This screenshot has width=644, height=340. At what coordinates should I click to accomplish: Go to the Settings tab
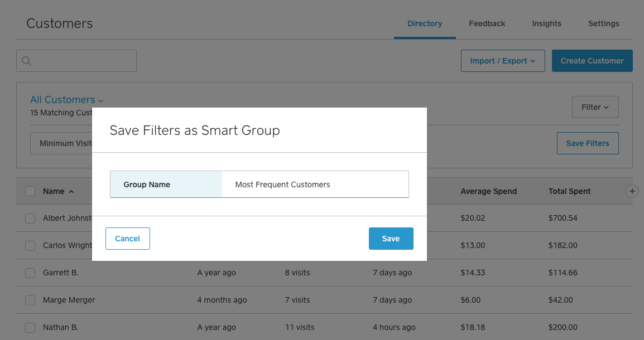tap(603, 23)
